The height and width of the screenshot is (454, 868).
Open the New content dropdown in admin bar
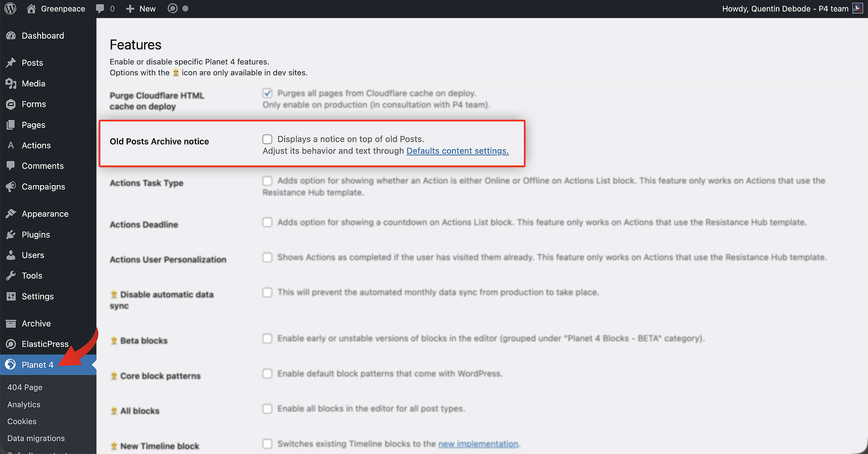click(x=141, y=8)
